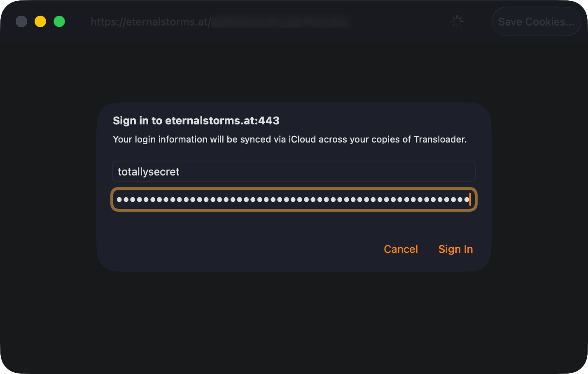Click the first dot in password field

[119, 200]
